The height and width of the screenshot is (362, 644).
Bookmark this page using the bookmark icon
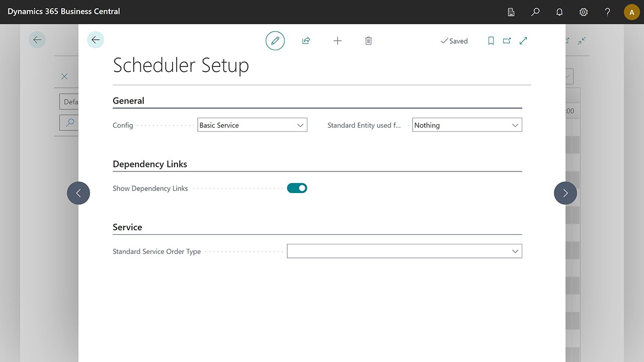click(x=491, y=40)
